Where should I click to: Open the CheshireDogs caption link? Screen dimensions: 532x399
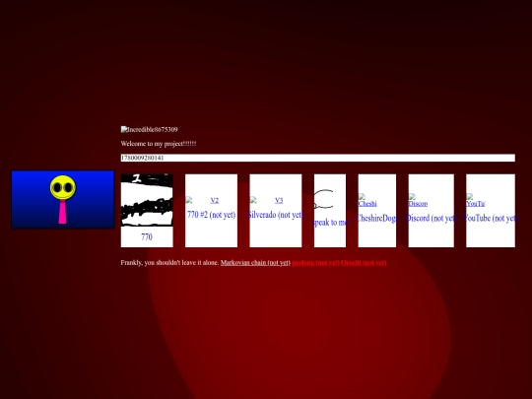click(377, 218)
